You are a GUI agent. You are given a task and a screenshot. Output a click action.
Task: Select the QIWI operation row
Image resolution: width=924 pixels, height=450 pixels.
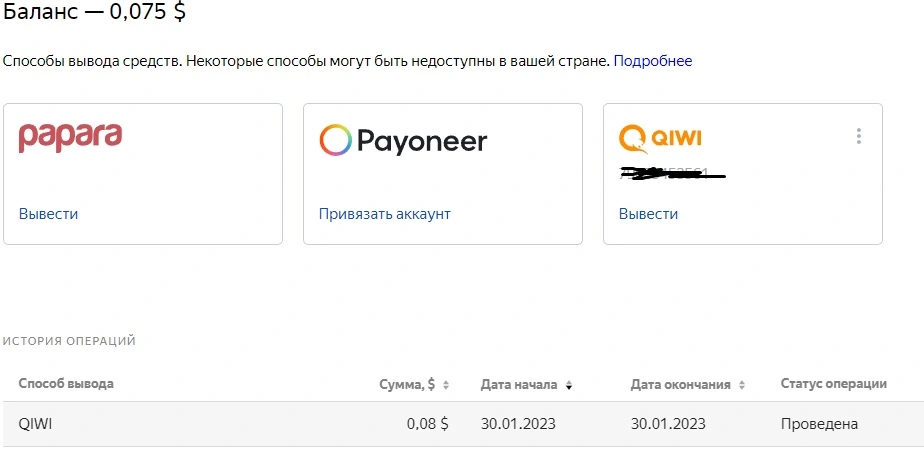(462, 424)
